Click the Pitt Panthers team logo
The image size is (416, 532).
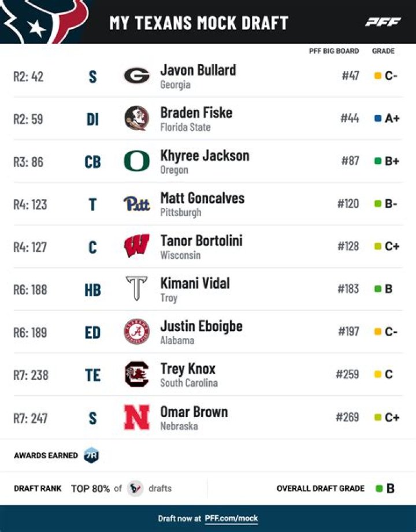136,204
